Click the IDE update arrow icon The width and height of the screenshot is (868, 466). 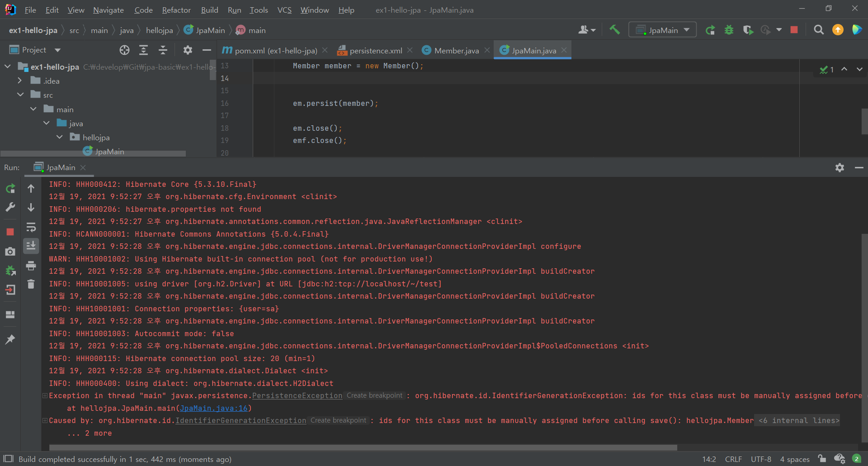(838, 30)
